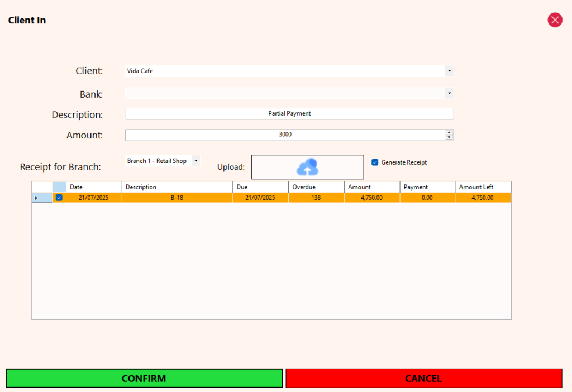Screen dimensions: 572x392
Task: Click the Amount Left column header
Action: tap(483, 187)
